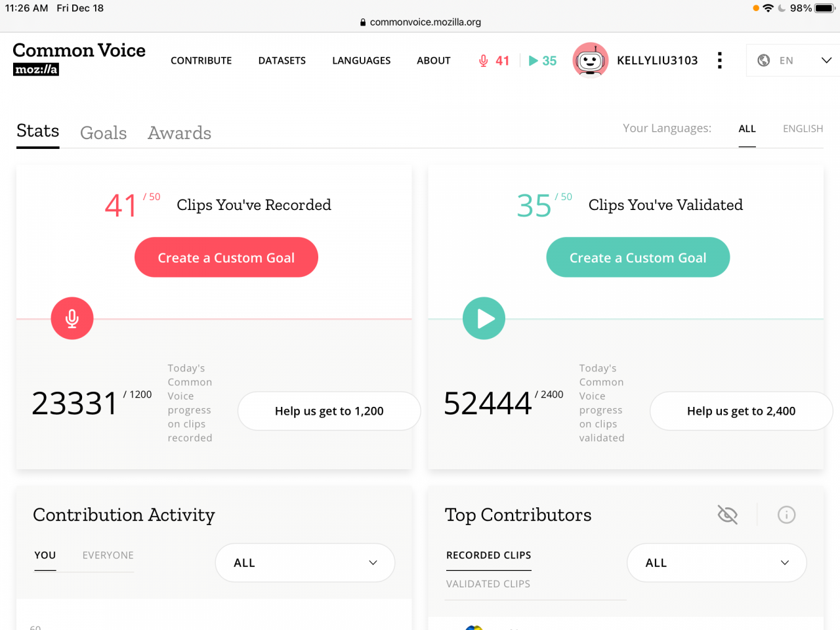Click the Do Not Disturb moon icon

(x=782, y=8)
